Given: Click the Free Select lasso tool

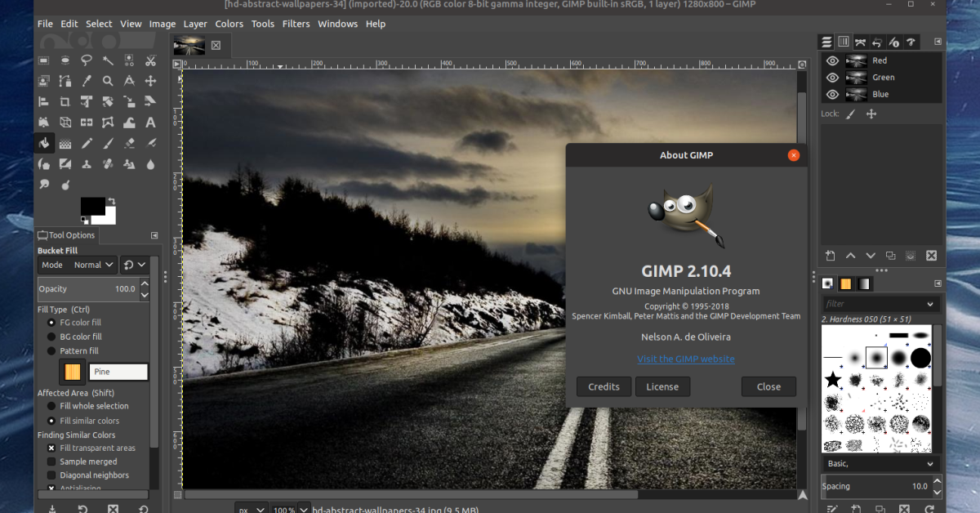Looking at the screenshot, I should (x=87, y=60).
